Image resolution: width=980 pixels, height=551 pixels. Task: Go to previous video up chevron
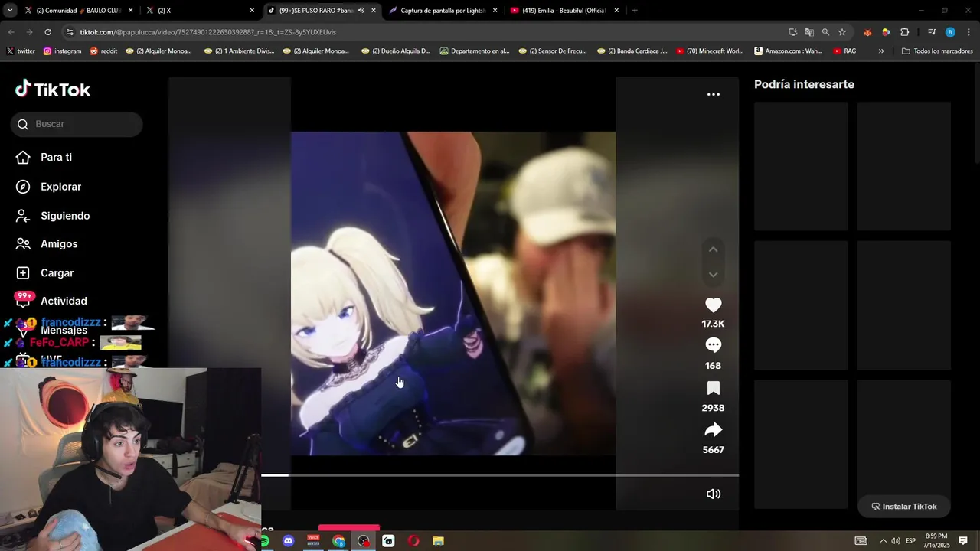(x=713, y=249)
